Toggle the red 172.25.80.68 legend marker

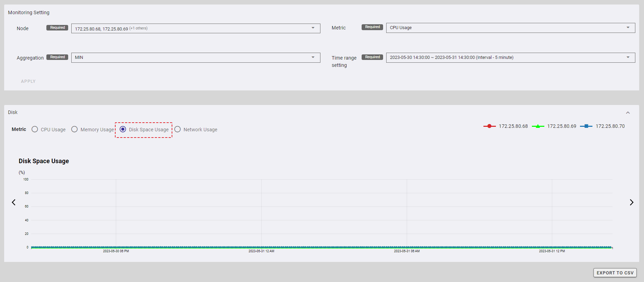coord(489,126)
